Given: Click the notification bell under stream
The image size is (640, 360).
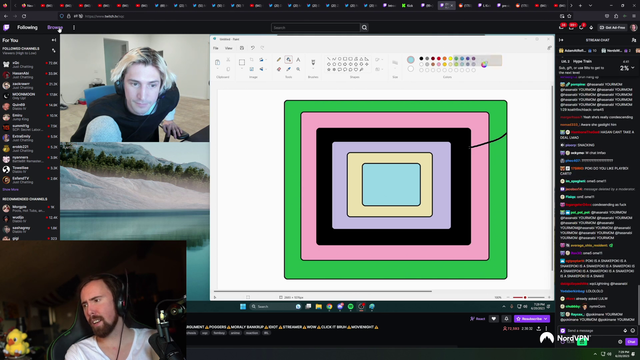Looking at the screenshot, I should pyautogui.click(x=507, y=319).
